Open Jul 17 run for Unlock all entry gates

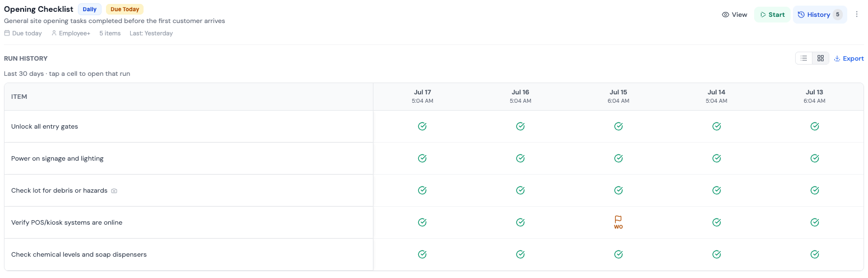(422, 126)
